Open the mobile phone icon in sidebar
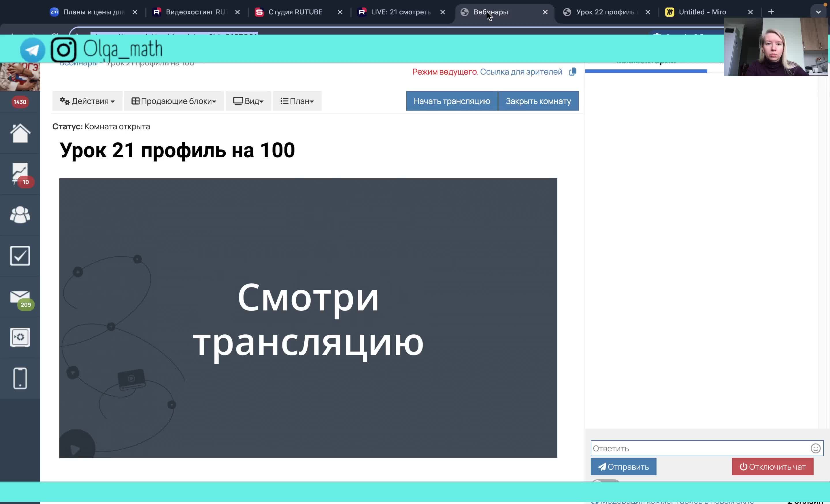This screenshot has height=504, width=830. click(x=20, y=378)
